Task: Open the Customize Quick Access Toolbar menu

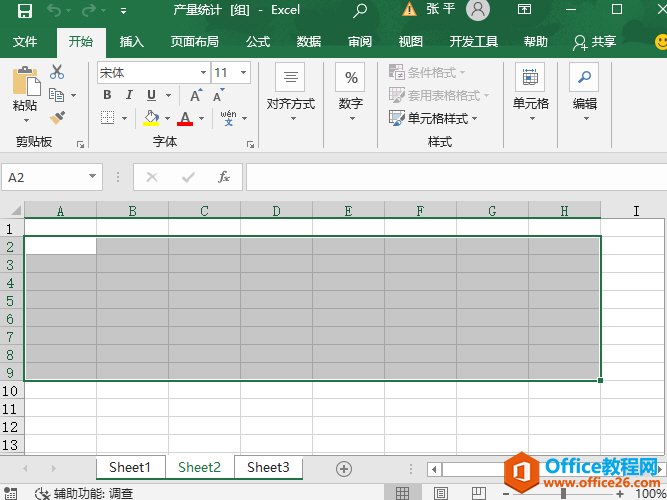Action: click(x=123, y=11)
